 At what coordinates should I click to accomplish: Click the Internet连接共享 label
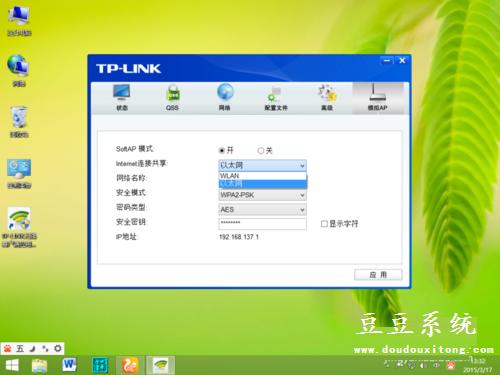(x=142, y=163)
